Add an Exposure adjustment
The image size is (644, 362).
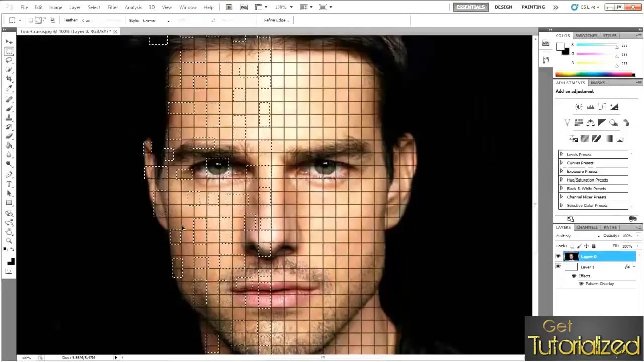click(x=614, y=107)
